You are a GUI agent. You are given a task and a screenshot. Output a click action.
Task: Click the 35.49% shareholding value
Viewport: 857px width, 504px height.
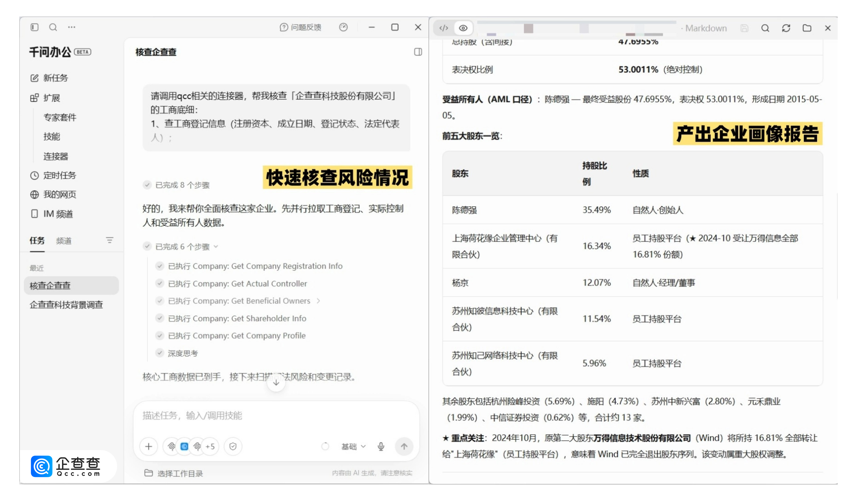coord(597,210)
